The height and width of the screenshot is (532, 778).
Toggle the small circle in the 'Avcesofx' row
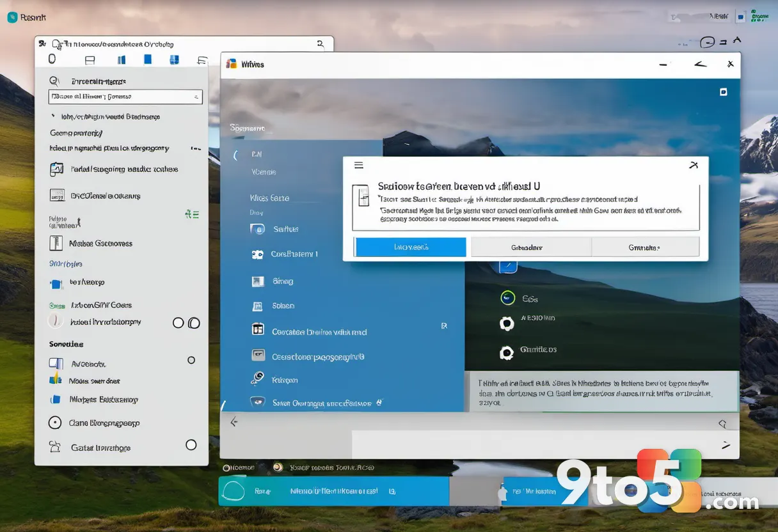tap(191, 360)
